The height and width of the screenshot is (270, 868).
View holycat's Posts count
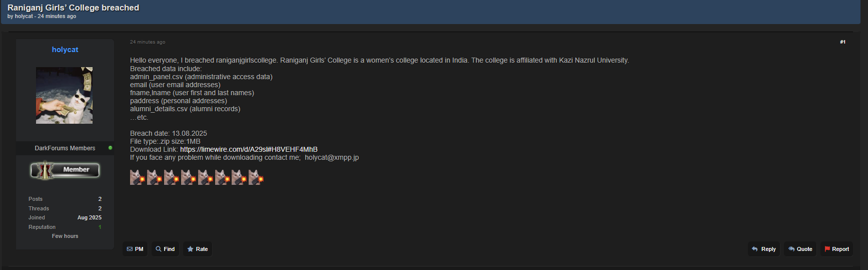[100, 199]
